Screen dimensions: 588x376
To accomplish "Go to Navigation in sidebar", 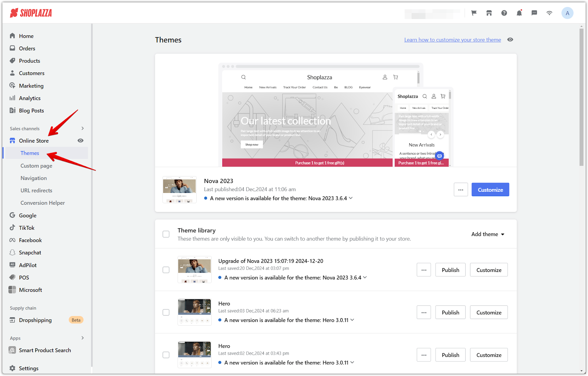I will [x=33, y=178].
